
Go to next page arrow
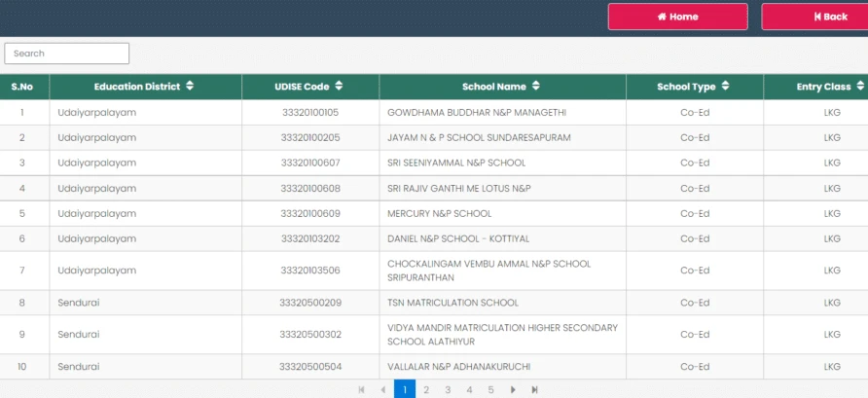click(513, 389)
